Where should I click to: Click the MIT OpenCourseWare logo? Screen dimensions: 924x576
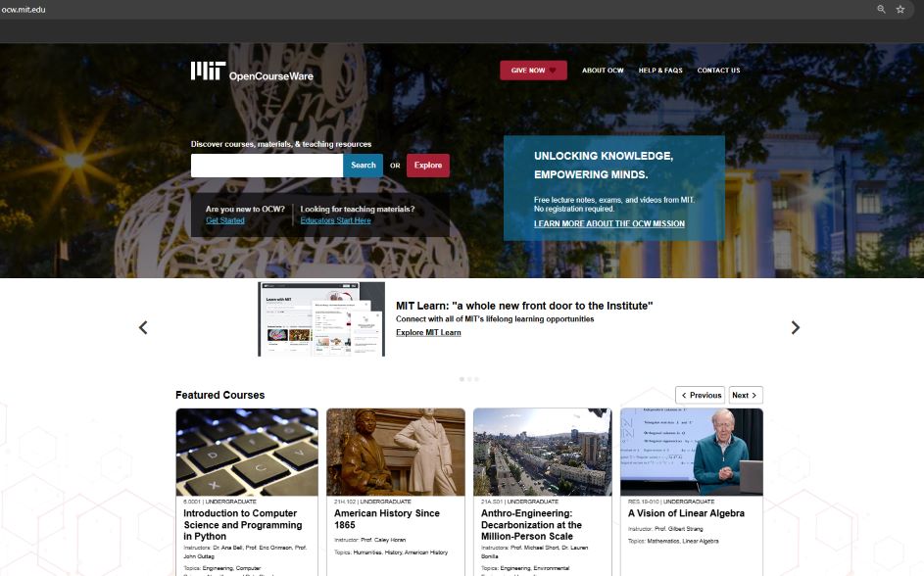click(252, 71)
